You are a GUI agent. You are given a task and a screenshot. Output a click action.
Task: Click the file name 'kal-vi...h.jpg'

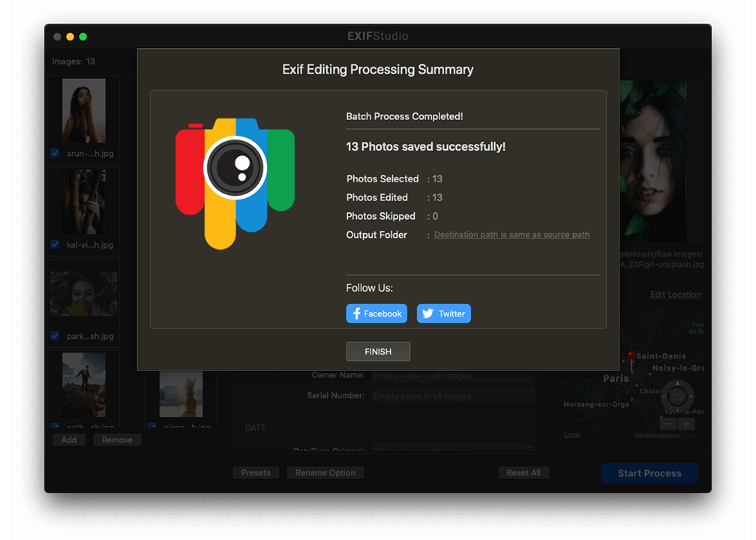pyautogui.click(x=90, y=245)
